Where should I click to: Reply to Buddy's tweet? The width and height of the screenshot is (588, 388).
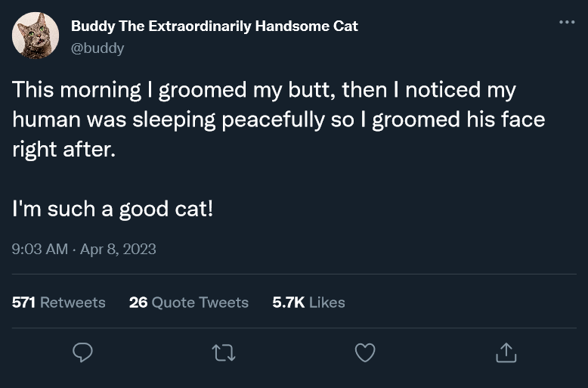82,352
